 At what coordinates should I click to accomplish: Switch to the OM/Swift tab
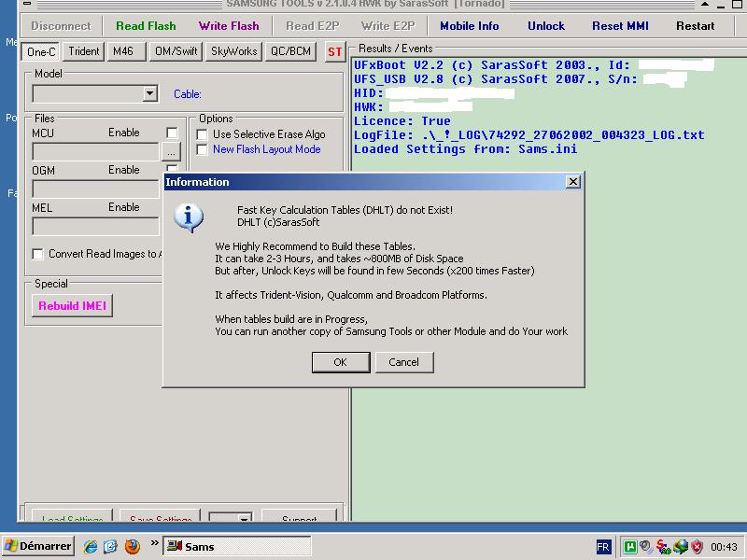click(x=176, y=51)
